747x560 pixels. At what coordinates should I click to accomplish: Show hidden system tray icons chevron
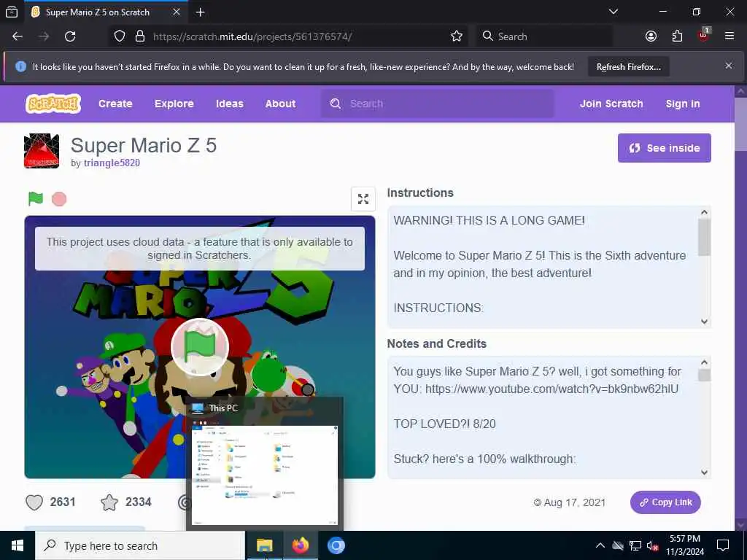tap(600, 545)
